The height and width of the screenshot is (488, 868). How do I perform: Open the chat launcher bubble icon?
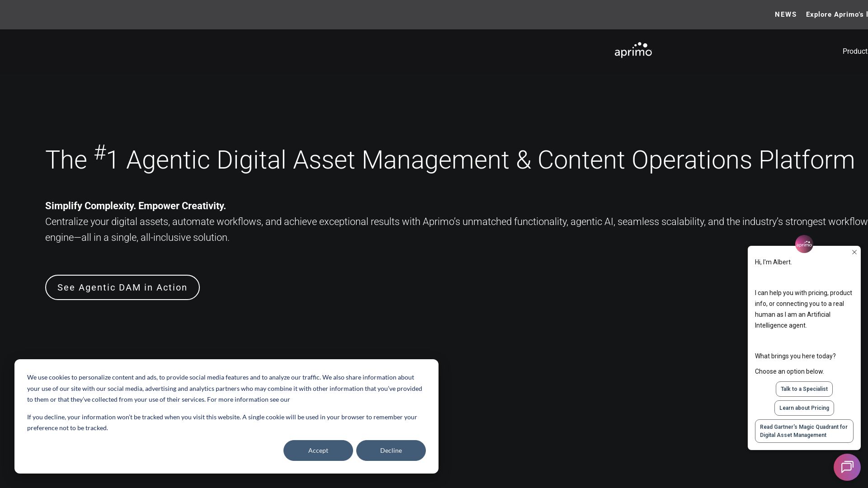click(x=847, y=467)
